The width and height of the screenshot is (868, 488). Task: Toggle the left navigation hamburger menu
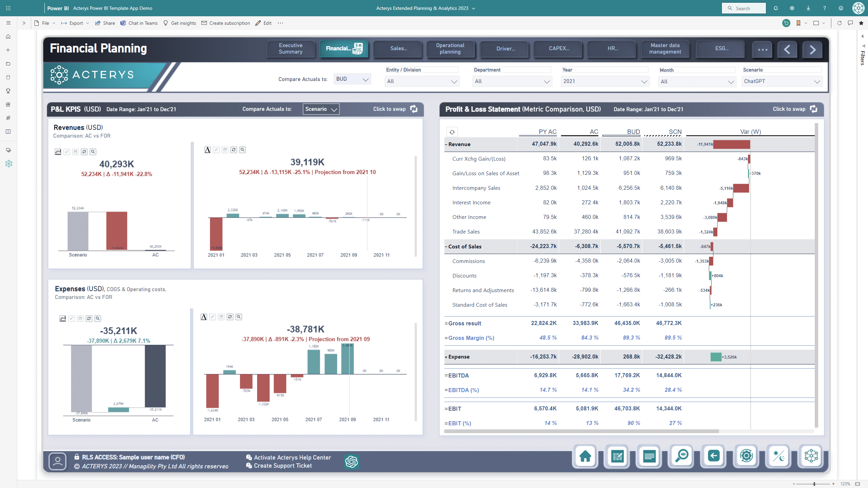point(8,23)
